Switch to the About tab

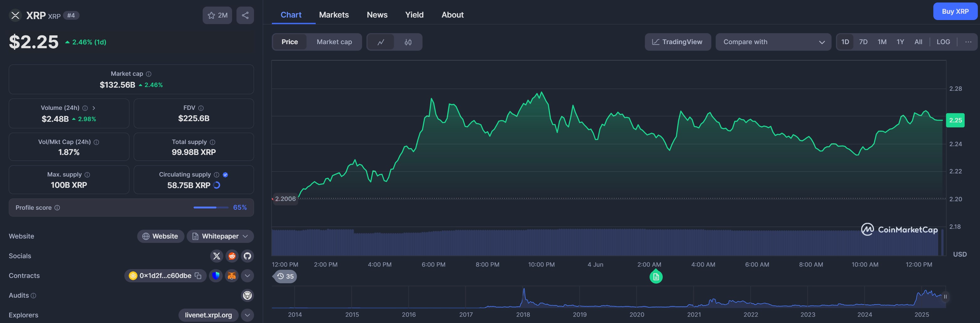pos(452,15)
